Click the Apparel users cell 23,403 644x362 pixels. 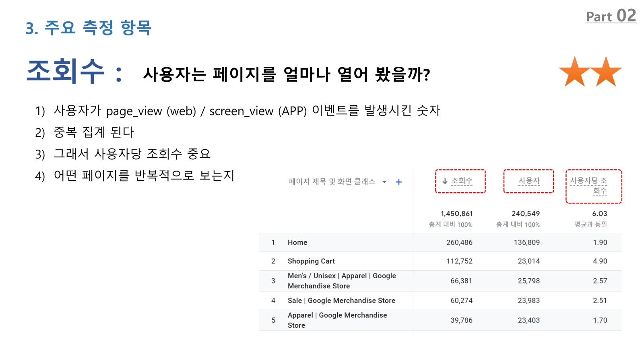click(x=529, y=320)
